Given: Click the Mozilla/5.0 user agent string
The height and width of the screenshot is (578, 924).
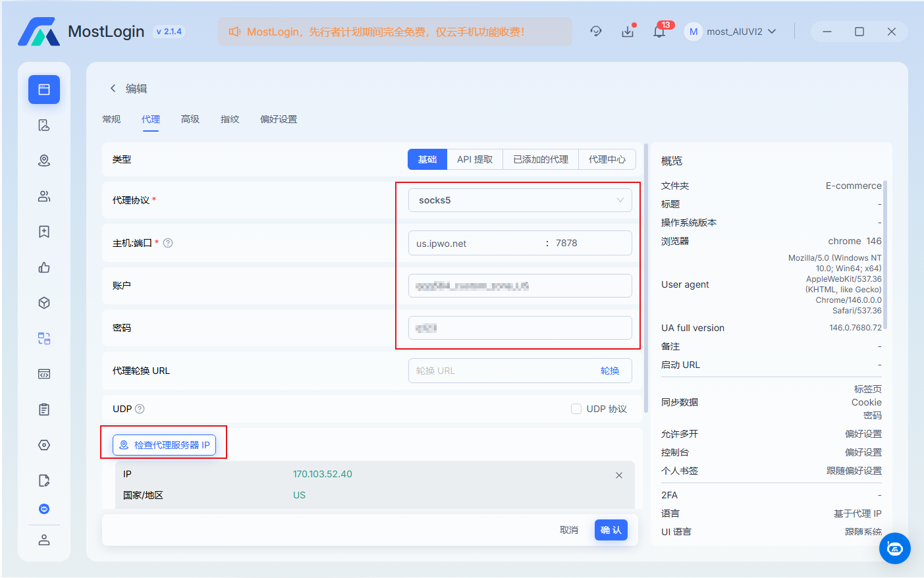Looking at the screenshot, I should (x=835, y=284).
